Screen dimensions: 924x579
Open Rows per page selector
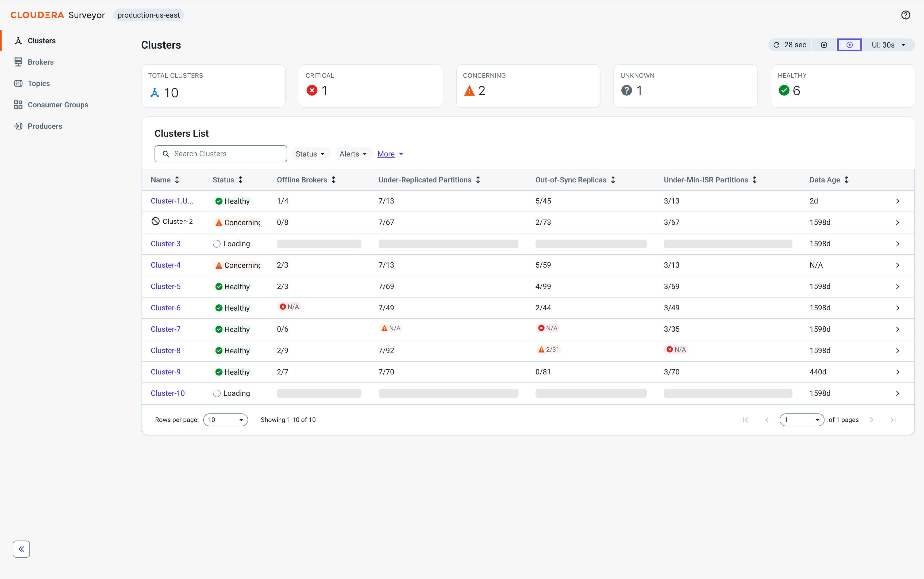225,419
